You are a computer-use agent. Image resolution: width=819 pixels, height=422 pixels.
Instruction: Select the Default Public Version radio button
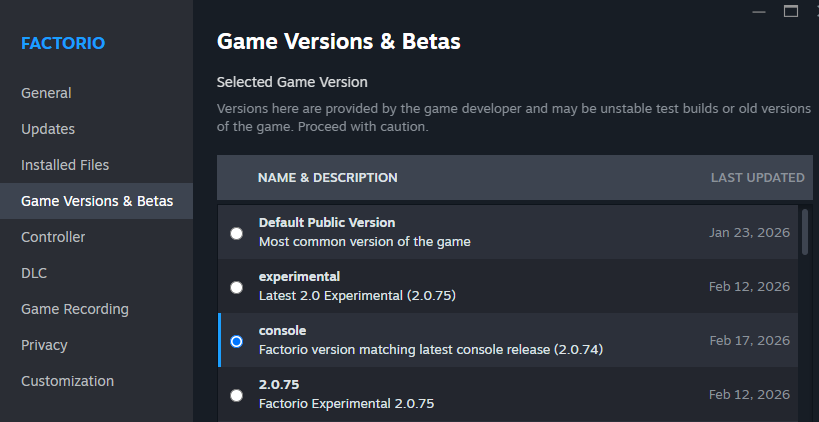[236, 233]
